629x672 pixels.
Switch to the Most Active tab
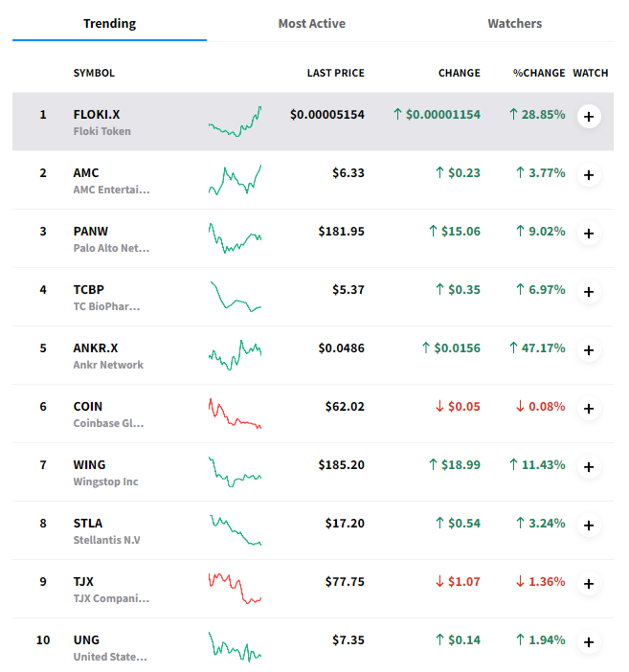tap(312, 24)
